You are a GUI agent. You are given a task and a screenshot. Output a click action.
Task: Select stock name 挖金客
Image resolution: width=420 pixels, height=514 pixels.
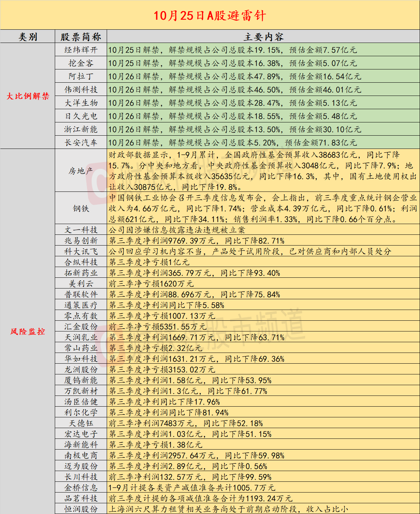coord(81,63)
